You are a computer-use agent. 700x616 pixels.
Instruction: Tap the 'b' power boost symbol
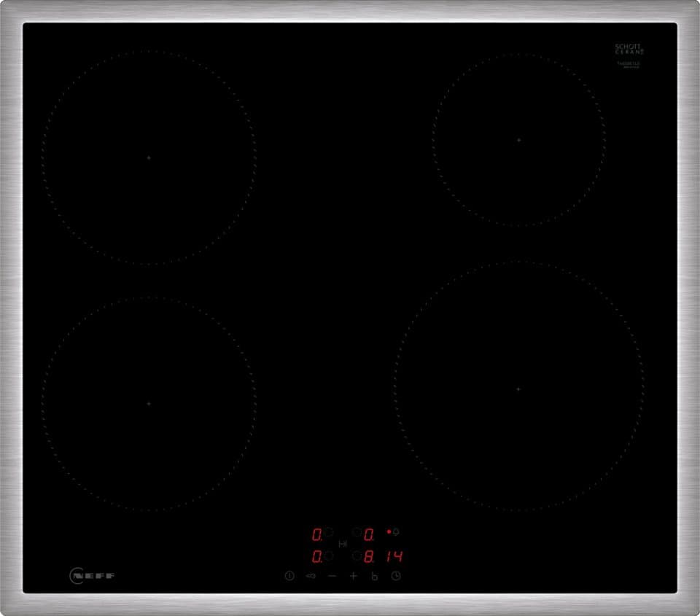click(375, 576)
